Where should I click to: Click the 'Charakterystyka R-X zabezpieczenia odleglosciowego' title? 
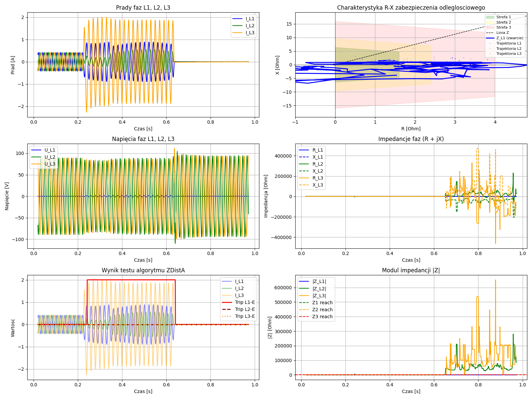(x=411, y=8)
